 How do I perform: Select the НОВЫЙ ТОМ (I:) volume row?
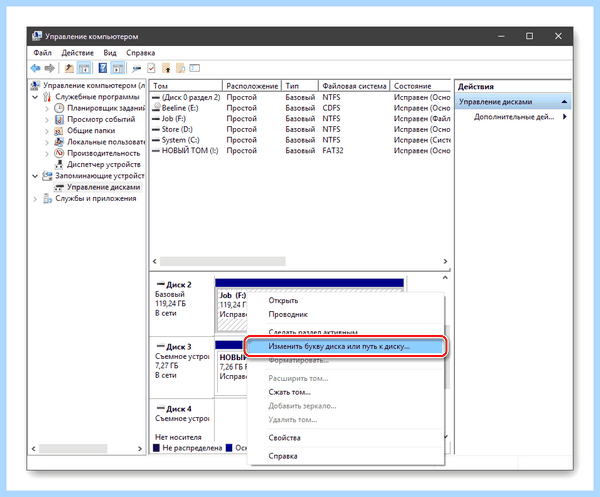tap(300, 151)
